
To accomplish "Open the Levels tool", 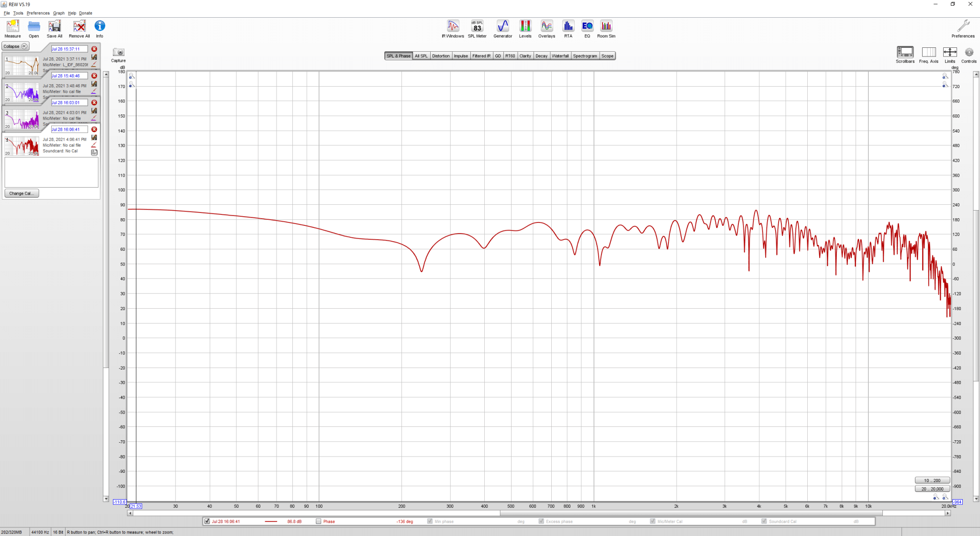I will click(525, 29).
